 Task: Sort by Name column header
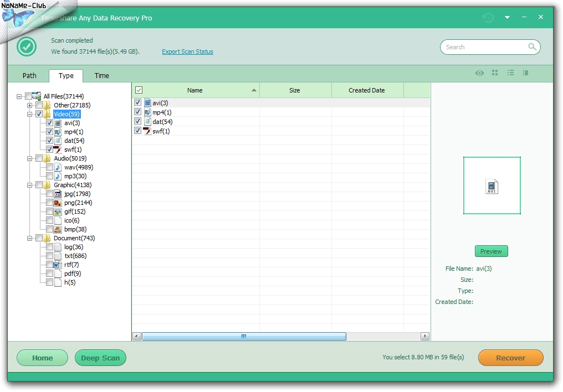tap(196, 90)
